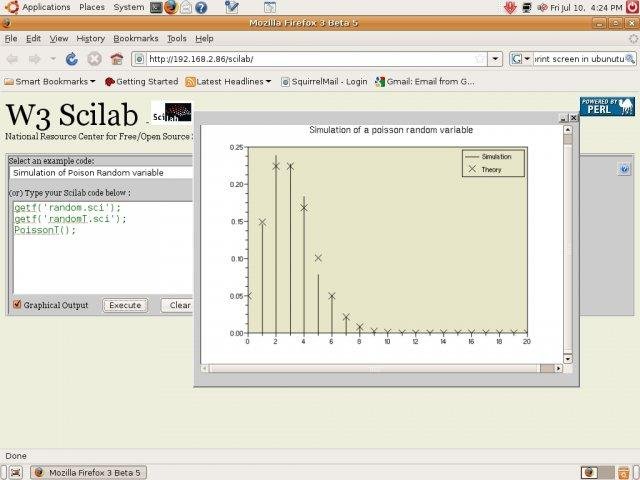Click the plot vertical scrollbar down arrow

tap(568, 359)
